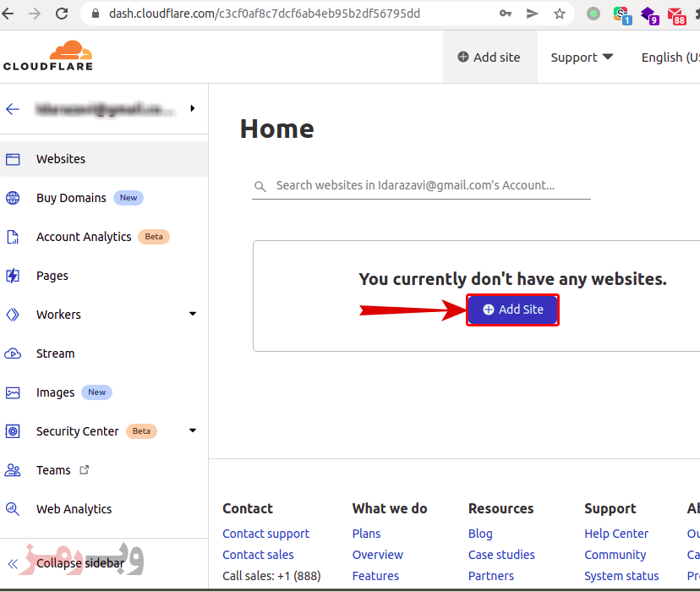Click the Web Analytics magnifier icon

[13, 509]
